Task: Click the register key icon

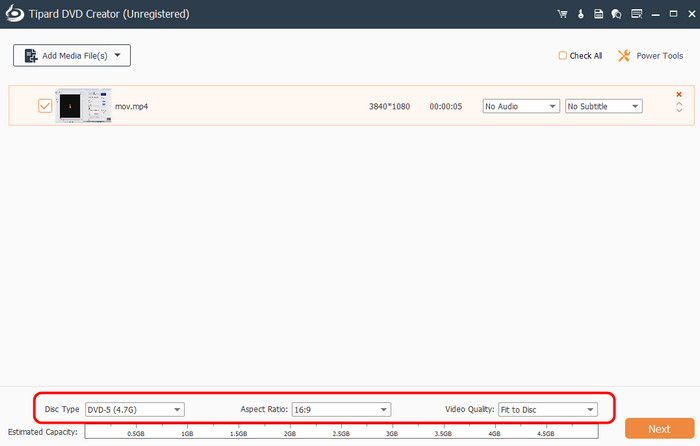Action: click(580, 14)
